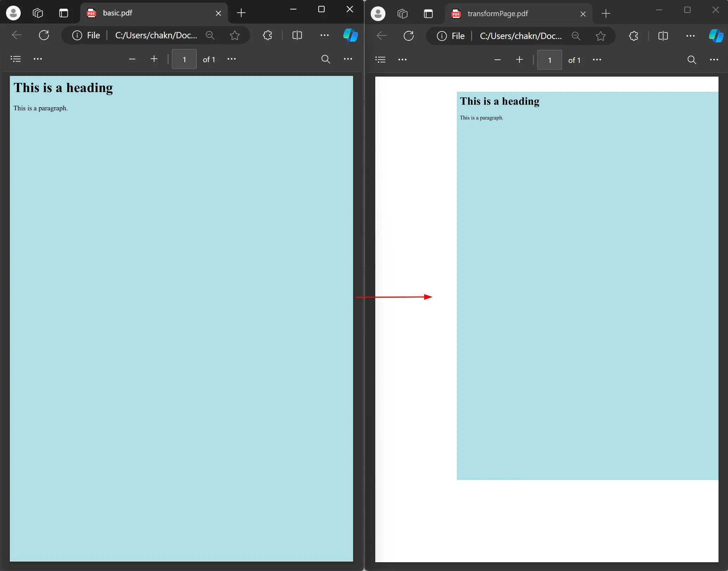Screen dimensions: 728x571
Task: Toggle the favorites star in transformPage.pdf address bar
Action: pyautogui.click(x=601, y=36)
